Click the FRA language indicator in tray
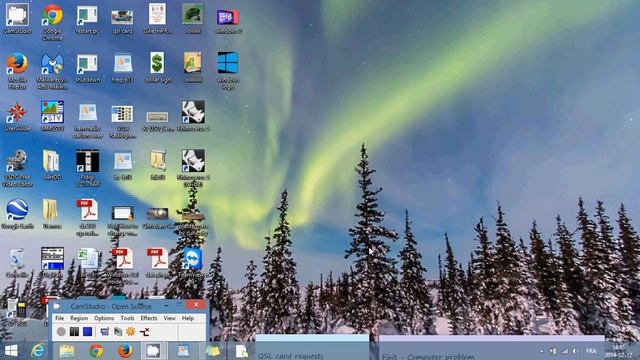640x360 pixels. pyautogui.click(x=591, y=351)
